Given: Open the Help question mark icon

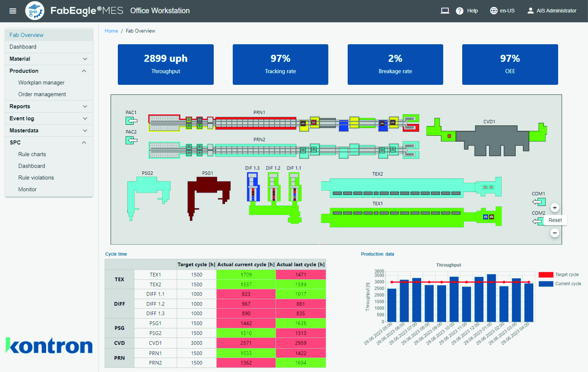Looking at the screenshot, I should pyautogui.click(x=460, y=11).
